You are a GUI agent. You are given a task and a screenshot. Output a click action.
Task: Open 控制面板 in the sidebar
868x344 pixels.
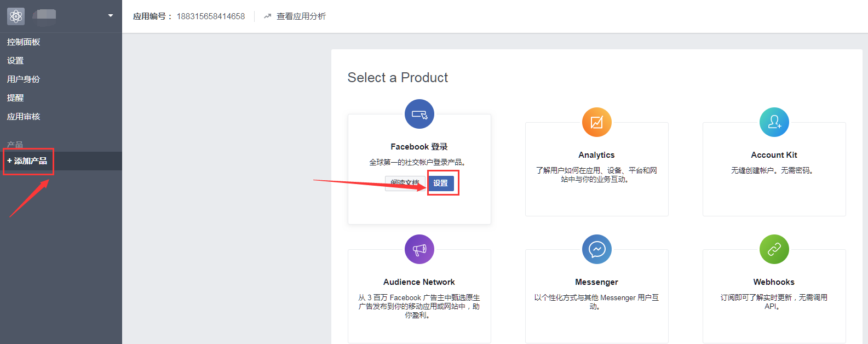(24, 42)
